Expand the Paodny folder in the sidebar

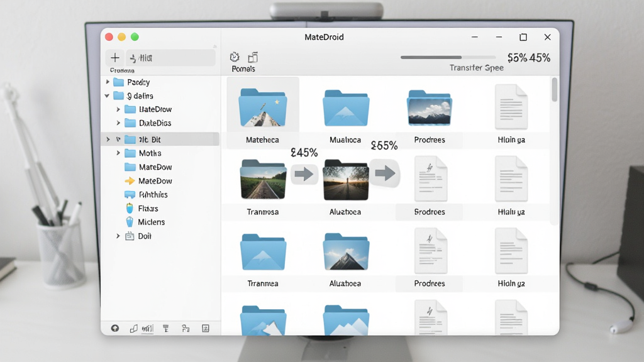click(108, 82)
